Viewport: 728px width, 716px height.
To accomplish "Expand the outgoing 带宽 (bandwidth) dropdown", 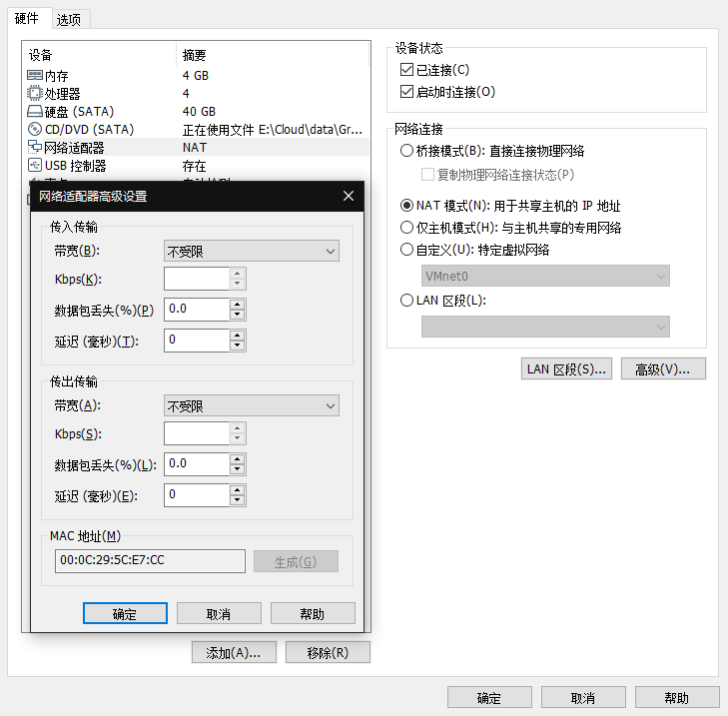I will pos(251,406).
